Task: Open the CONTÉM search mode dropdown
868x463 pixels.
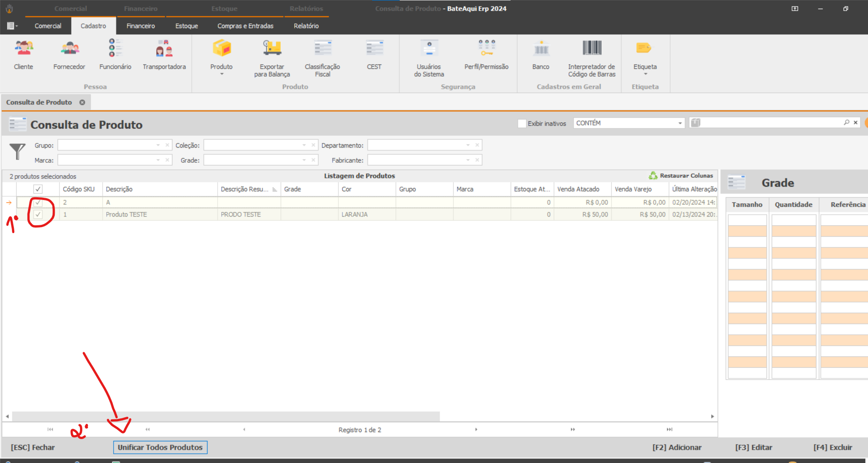Action: coord(680,123)
